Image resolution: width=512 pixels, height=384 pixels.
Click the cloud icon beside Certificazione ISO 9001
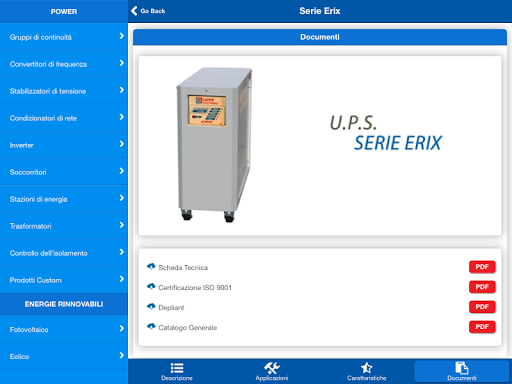(151, 286)
